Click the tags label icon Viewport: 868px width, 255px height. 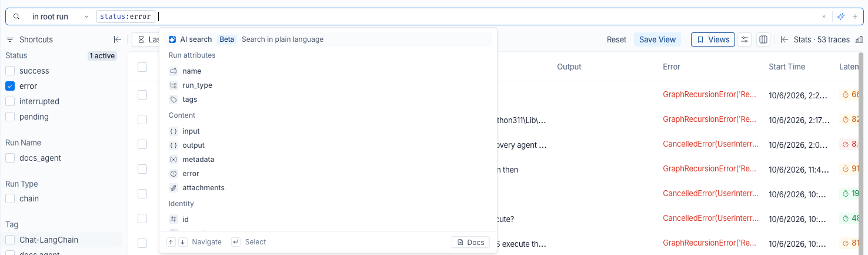173,100
